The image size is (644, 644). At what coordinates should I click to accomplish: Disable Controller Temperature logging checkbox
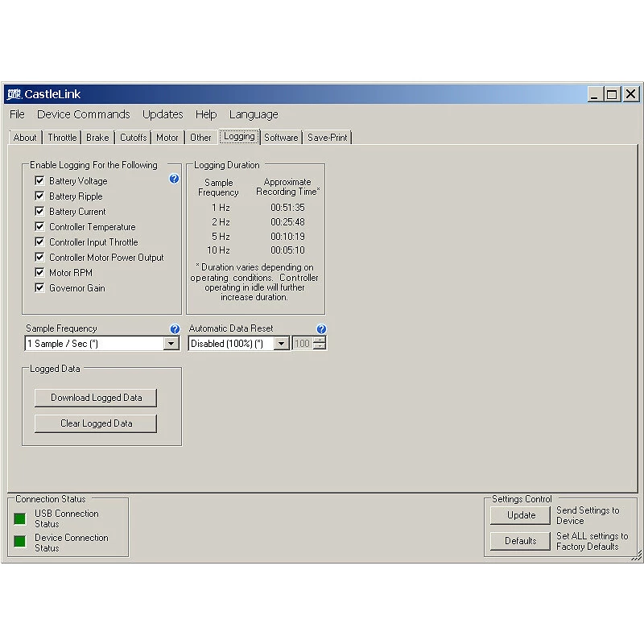(x=39, y=227)
